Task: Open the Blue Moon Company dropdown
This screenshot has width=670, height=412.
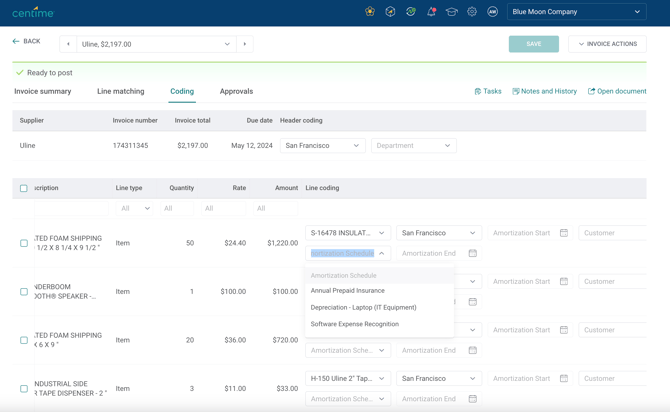Action: tap(576, 12)
